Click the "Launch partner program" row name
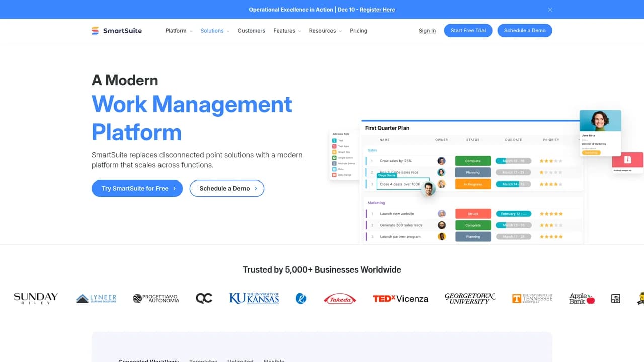644x362 pixels. (x=400, y=237)
